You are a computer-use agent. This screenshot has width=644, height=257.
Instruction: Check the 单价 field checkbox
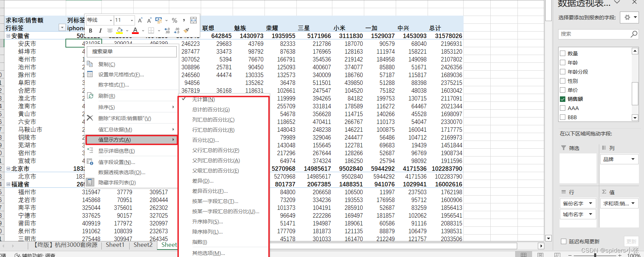(563, 90)
